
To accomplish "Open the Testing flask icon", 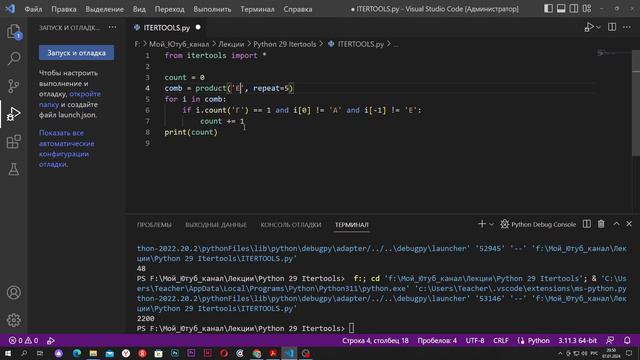I will [13, 169].
